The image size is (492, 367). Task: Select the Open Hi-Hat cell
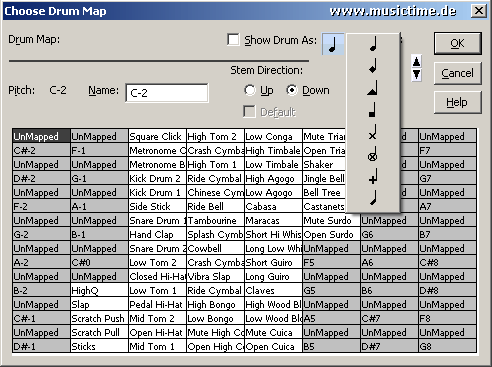tap(157, 332)
